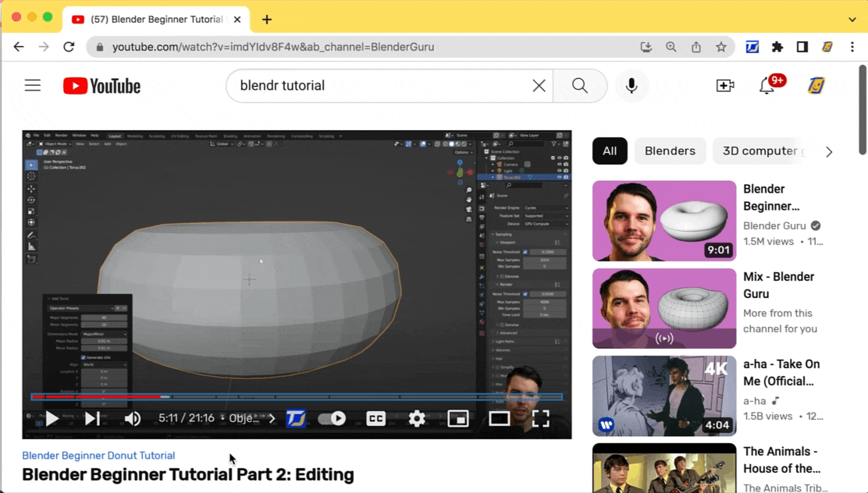Go back in the browser
Viewport: 868px width, 493px height.
(19, 47)
